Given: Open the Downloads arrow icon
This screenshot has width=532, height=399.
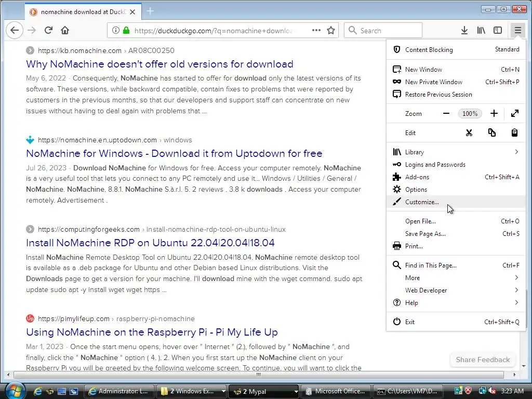Looking at the screenshot, I should [464, 31].
